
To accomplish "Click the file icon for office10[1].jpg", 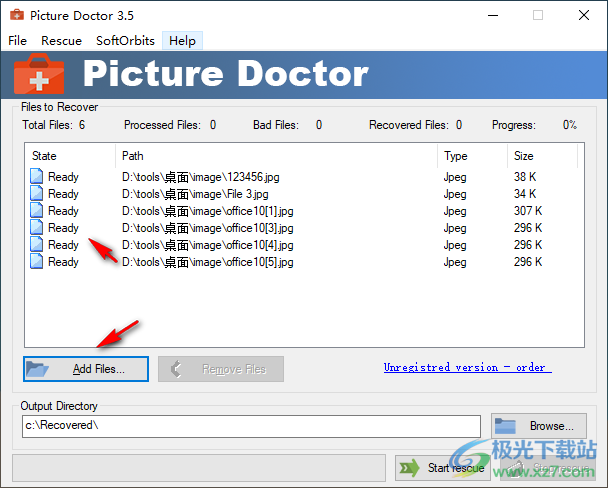I will coord(36,210).
